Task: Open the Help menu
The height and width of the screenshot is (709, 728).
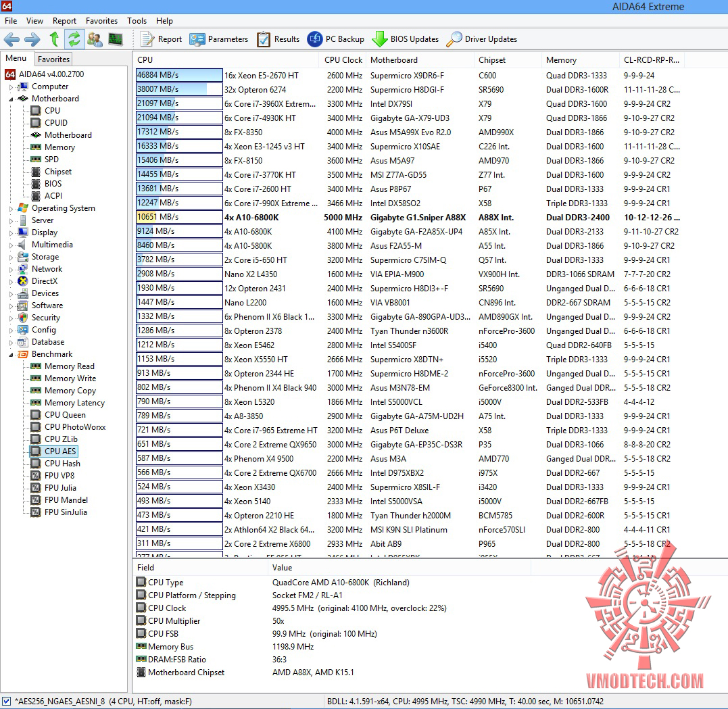Action: [164, 21]
